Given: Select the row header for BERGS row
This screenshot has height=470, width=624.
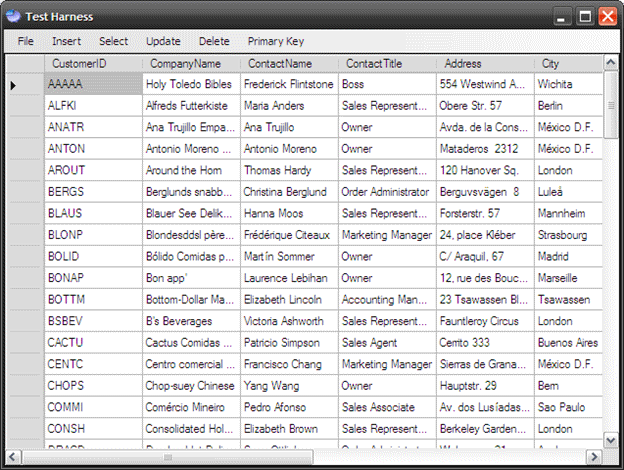Looking at the screenshot, I should pyautogui.click(x=25, y=191).
